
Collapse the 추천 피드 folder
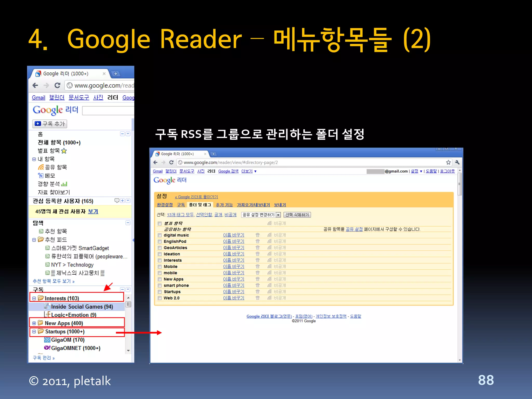34,240
